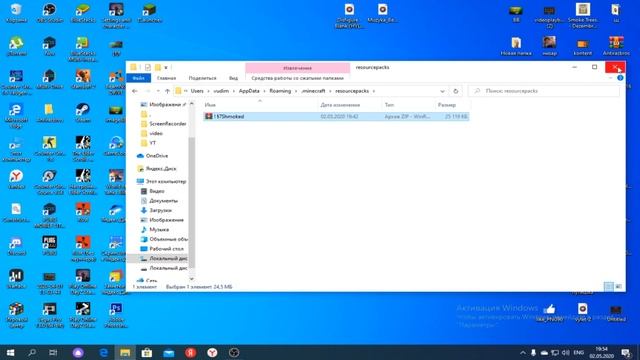Switch to the Вид ribbon tab
Viewport: 640px width, 360px height.
[x=233, y=78]
